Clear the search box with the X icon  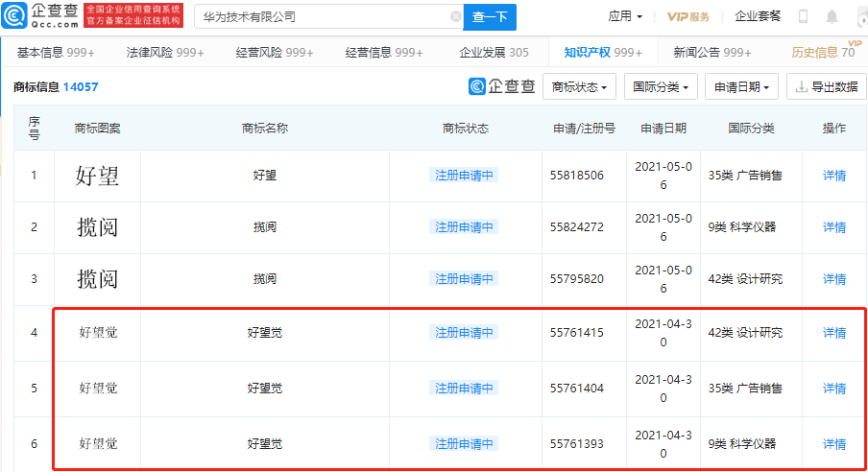[455, 16]
